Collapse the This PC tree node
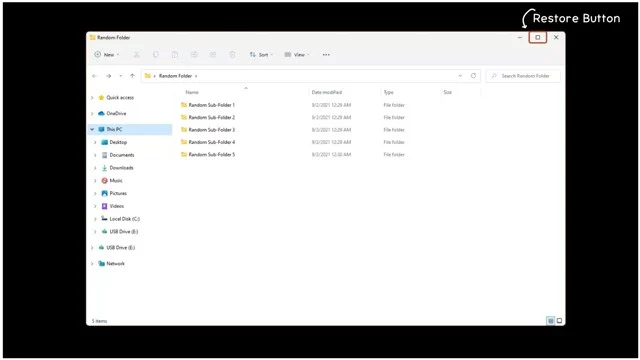 [x=92, y=129]
